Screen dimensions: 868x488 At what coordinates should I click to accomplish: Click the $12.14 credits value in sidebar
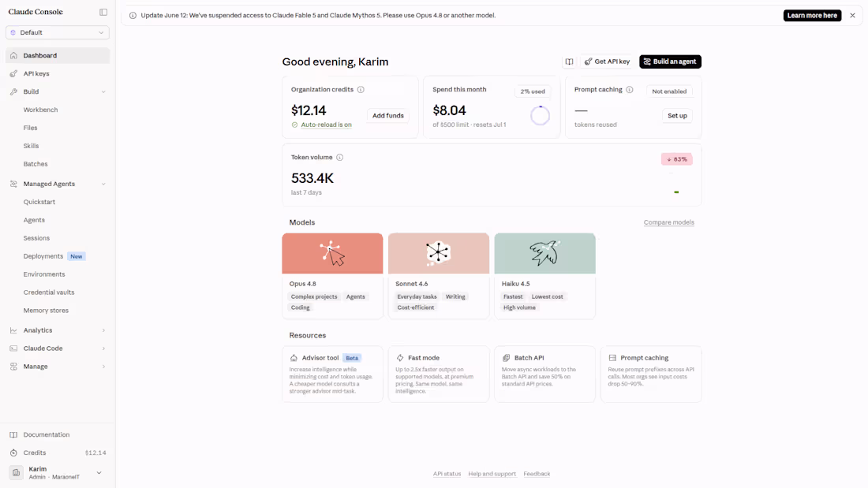[x=95, y=453]
